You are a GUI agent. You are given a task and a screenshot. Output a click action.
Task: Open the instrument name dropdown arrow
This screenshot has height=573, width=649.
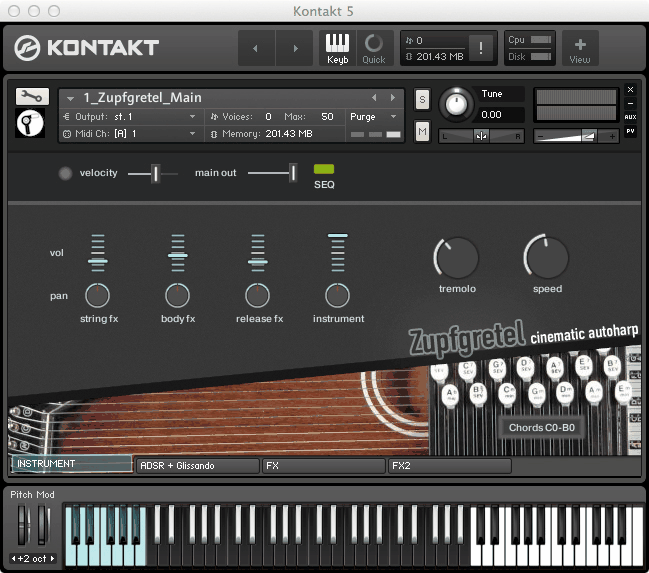[x=70, y=99]
